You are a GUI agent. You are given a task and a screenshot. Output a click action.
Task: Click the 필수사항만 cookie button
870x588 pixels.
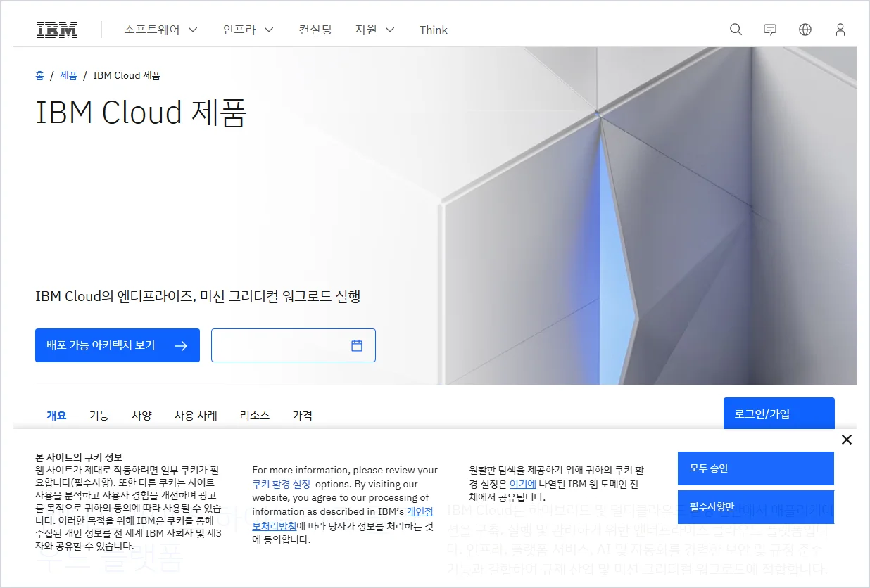(756, 507)
